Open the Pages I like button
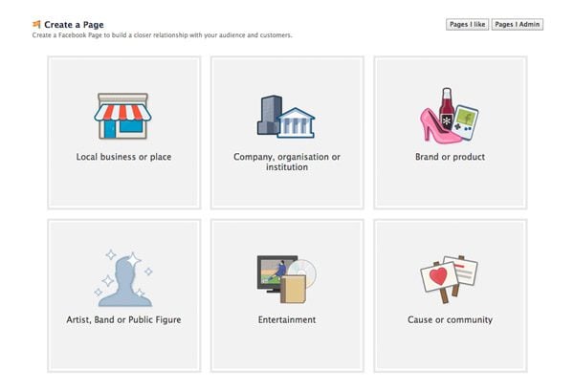The height and width of the screenshot is (392, 574). [467, 25]
